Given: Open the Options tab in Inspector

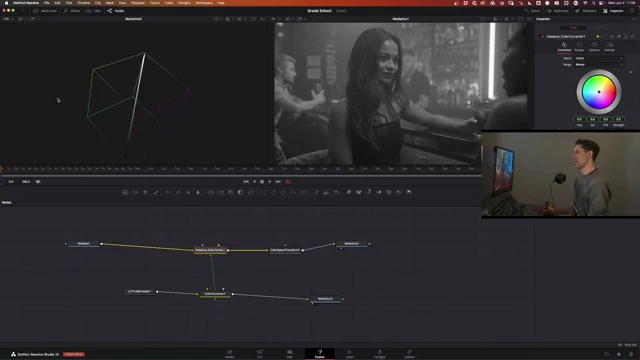Looking at the screenshot, I should [594, 47].
